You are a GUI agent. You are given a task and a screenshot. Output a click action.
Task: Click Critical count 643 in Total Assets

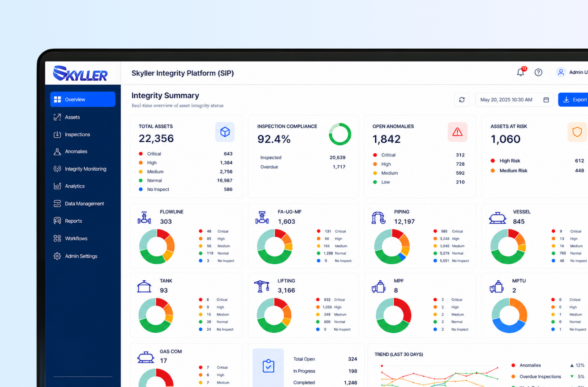tap(228, 154)
